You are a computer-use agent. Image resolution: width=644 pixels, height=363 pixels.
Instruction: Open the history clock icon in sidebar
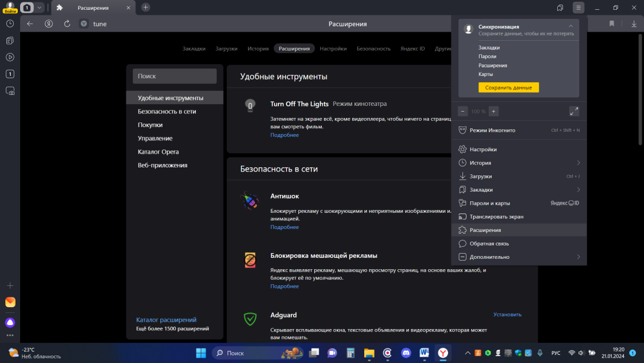[x=10, y=24]
